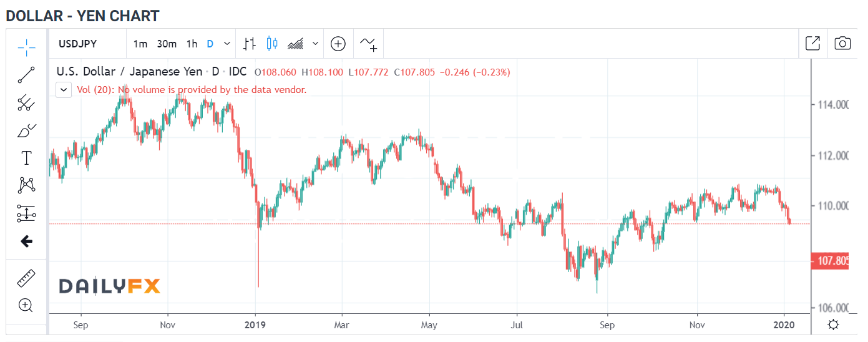This screenshot has height=342, width=868.
Task: Click the USDJPY symbol search field
Action: (86, 44)
